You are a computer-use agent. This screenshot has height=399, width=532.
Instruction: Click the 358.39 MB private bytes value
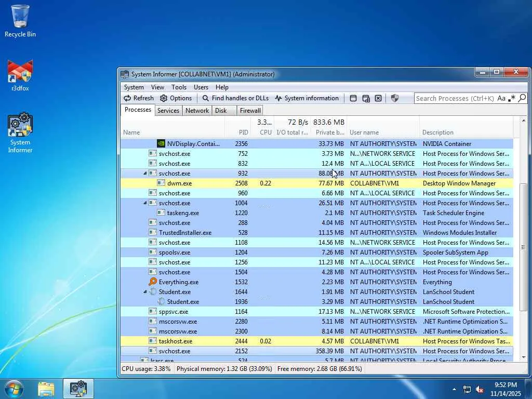pyautogui.click(x=329, y=351)
